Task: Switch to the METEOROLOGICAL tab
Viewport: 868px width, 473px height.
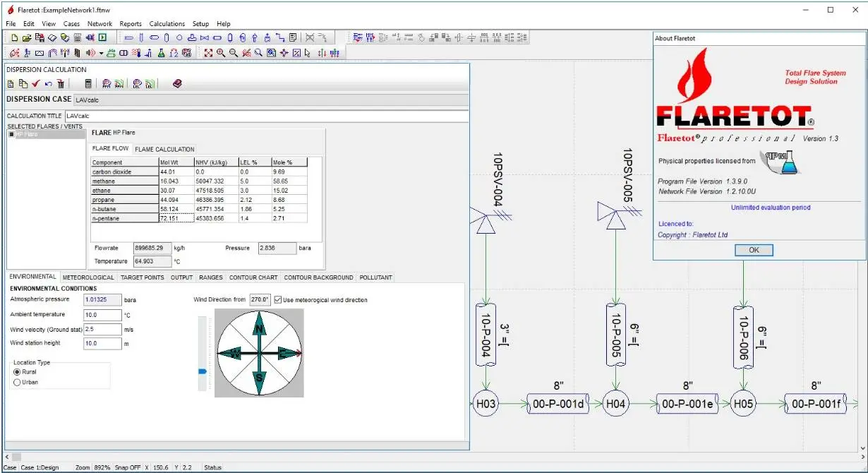Action: pyautogui.click(x=88, y=277)
